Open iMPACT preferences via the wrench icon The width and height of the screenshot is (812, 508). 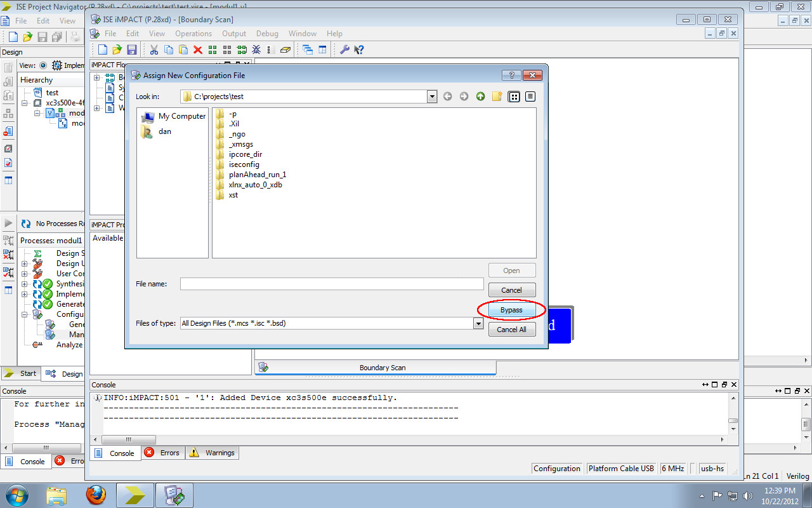click(344, 50)
